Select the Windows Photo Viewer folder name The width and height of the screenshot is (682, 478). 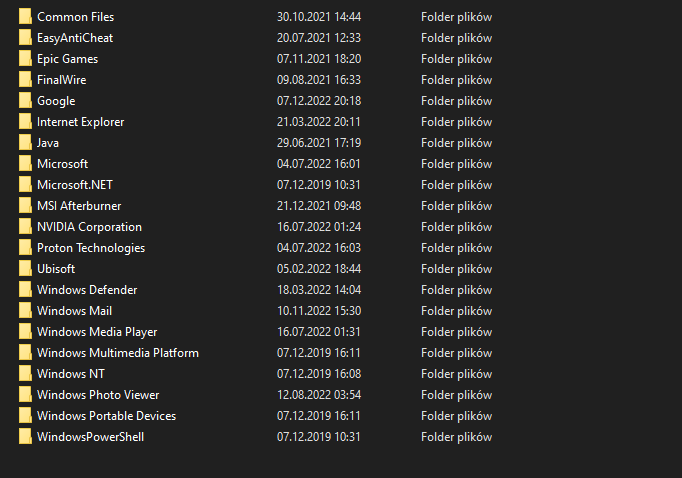tap(98, 395)
